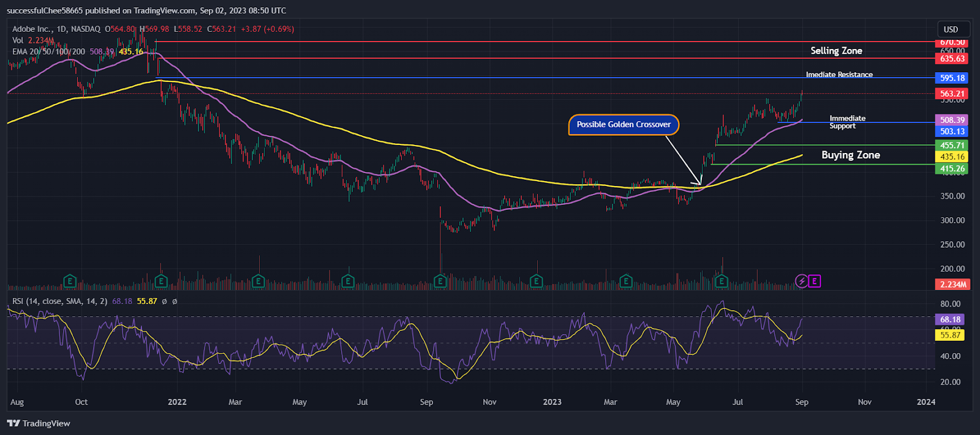
Task: Click the Aug time axis label
Action: (17, 402)
